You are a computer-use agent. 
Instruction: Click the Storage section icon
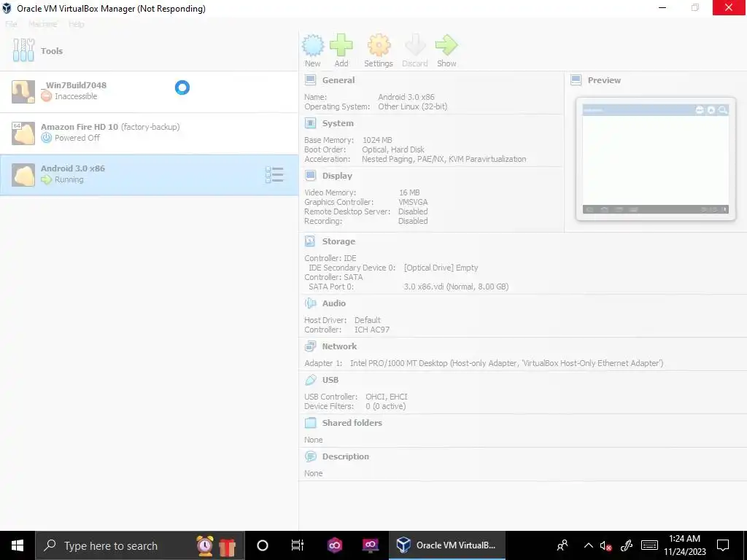310,241
